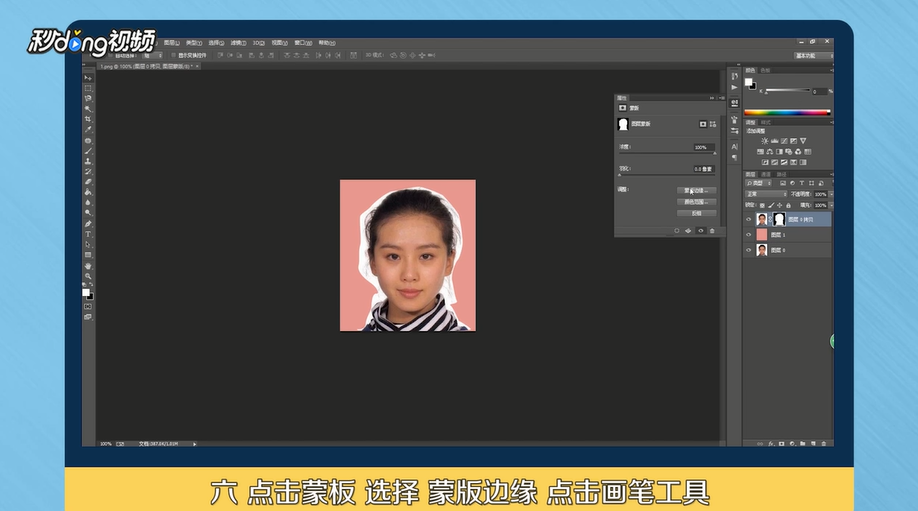
Task: Open the workspace switcher dropdown
Action: pos(813,56)
